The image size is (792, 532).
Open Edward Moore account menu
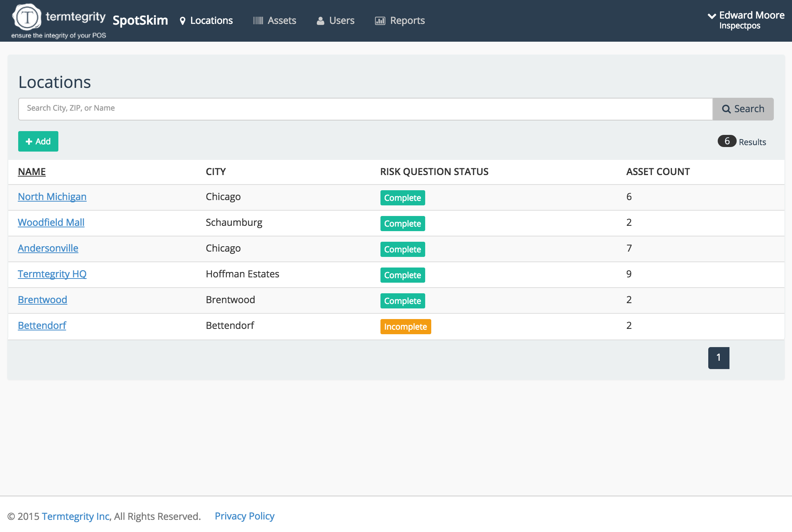click(747, 20)
